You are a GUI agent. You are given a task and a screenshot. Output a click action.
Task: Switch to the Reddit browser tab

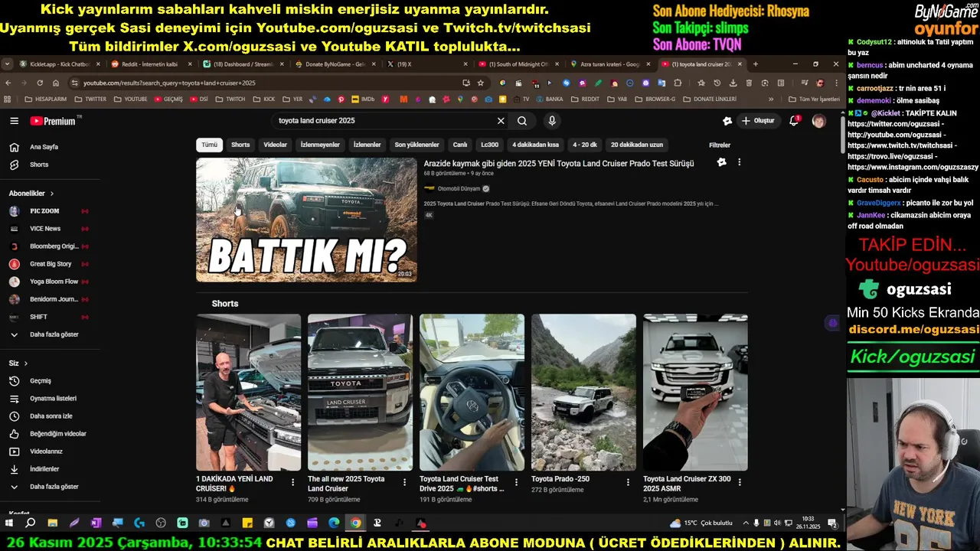[x=149, y=64]
